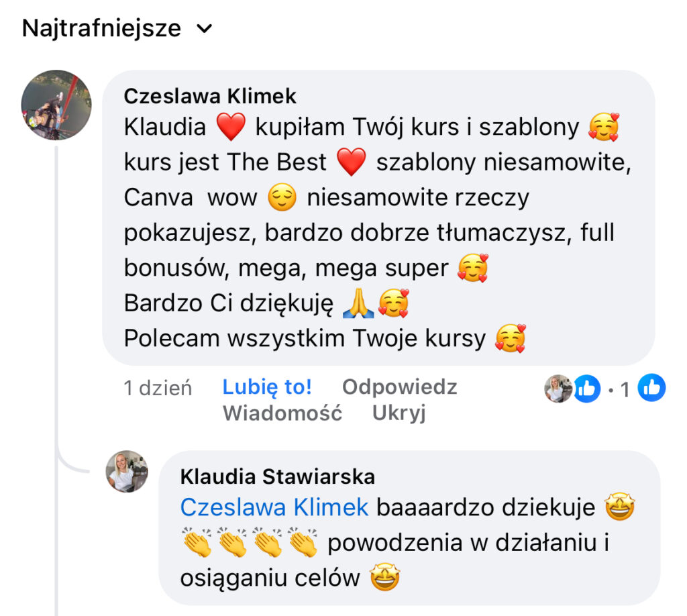Click the reaction count number 1
687x616 pixels.
click(625, 389)
